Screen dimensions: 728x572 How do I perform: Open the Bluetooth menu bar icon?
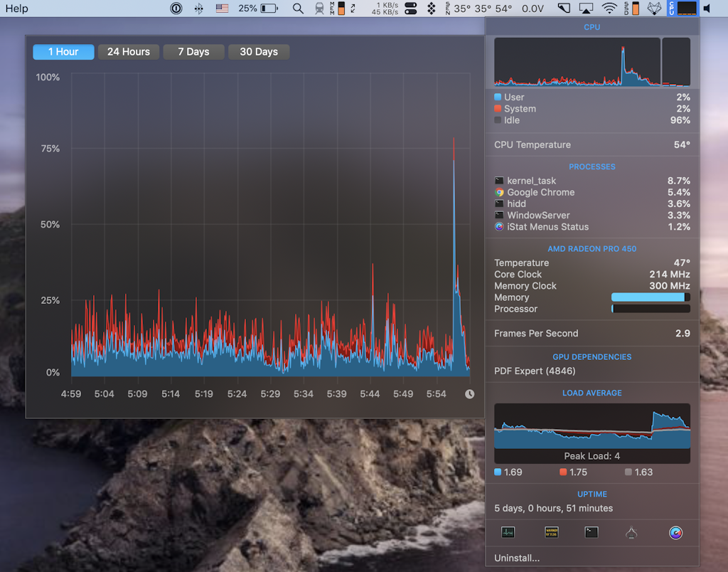(x=198, y=9)
